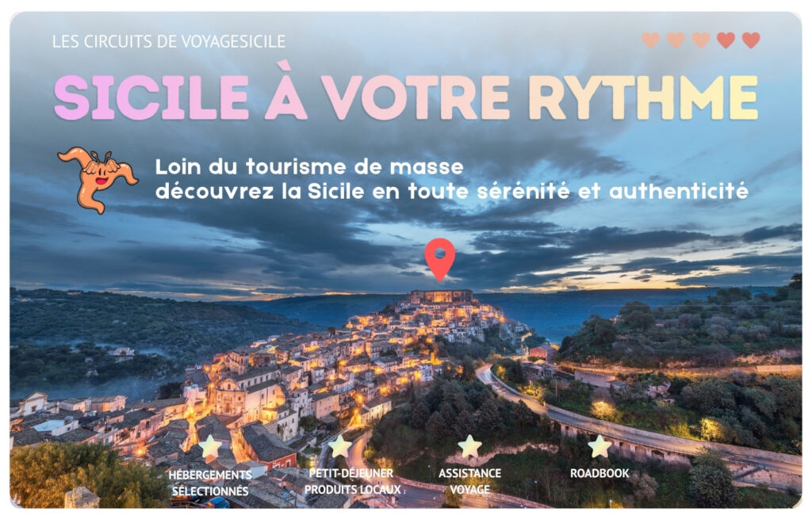Image resolution: width=812 pixels, height=520 pixels.
Task: Select the third pale heart icon
Action: [x=701, y=40]
